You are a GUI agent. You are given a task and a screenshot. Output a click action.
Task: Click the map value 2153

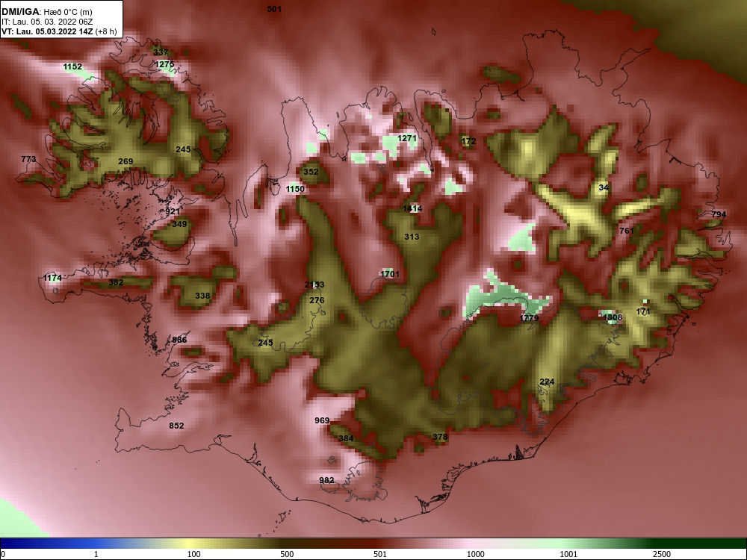click(x=314, y=284)
